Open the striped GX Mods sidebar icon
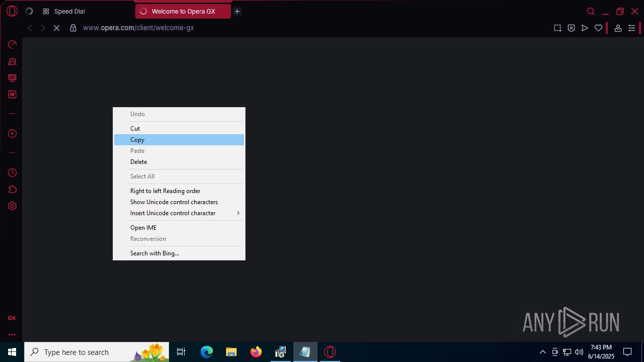 coord(13,78)
